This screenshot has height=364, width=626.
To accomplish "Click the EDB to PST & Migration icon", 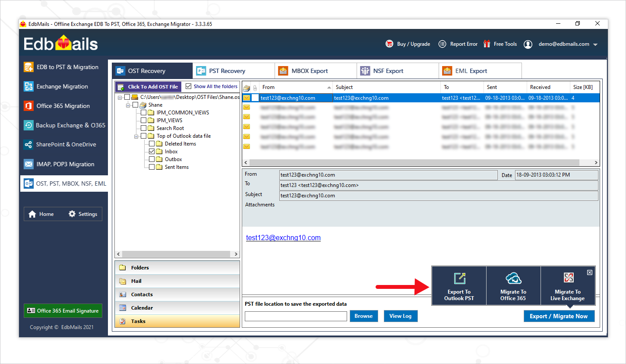I will pyautogui.click(x=28, y=67).
